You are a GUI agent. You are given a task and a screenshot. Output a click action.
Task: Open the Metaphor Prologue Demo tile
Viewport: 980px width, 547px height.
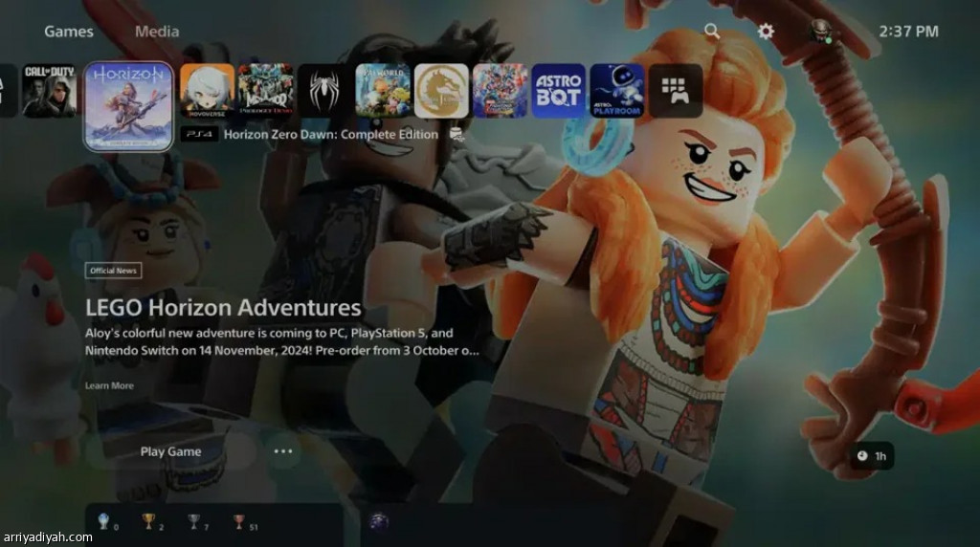point(266,91)
